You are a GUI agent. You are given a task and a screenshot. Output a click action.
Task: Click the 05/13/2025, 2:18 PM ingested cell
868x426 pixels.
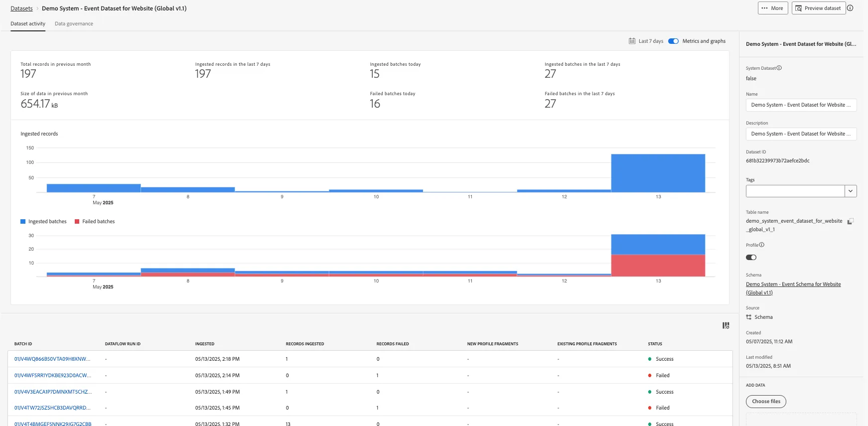point(217,359)
